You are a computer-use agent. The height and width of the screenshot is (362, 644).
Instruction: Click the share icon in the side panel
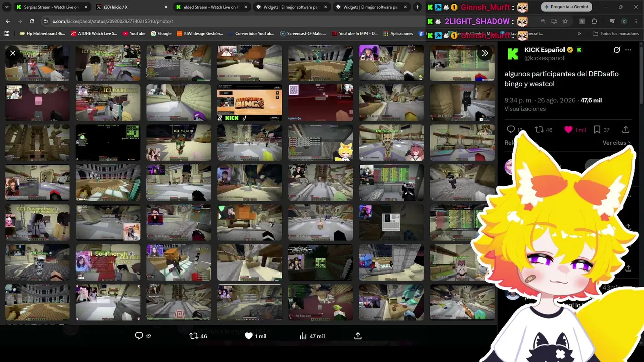coord(626,129)
